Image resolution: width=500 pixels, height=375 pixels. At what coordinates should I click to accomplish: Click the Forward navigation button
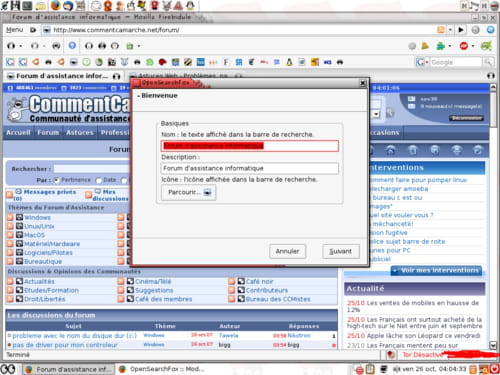click(35, 46)
